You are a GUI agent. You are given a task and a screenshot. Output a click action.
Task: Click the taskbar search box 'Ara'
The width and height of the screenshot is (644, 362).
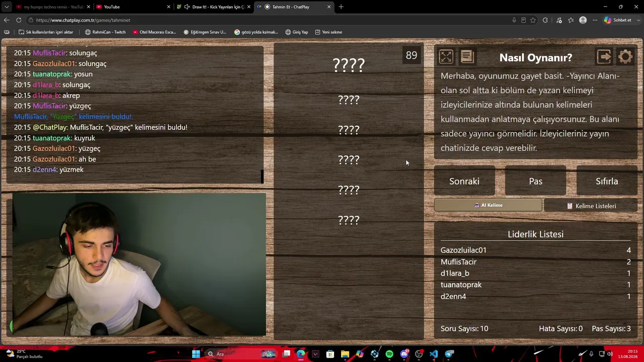click(x=242, y=354)
